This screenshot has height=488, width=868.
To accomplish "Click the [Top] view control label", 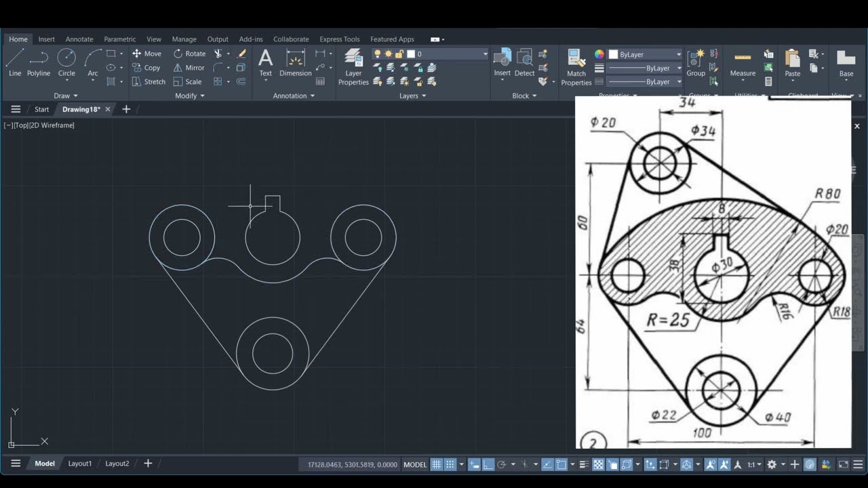I will 22,125.
